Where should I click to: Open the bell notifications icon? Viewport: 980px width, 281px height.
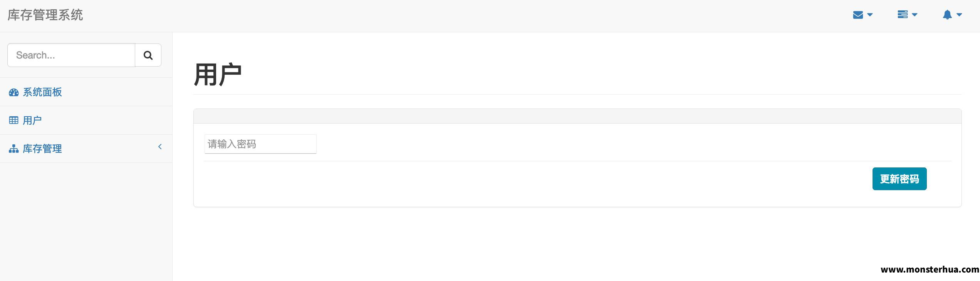click(x=947, y=15)
